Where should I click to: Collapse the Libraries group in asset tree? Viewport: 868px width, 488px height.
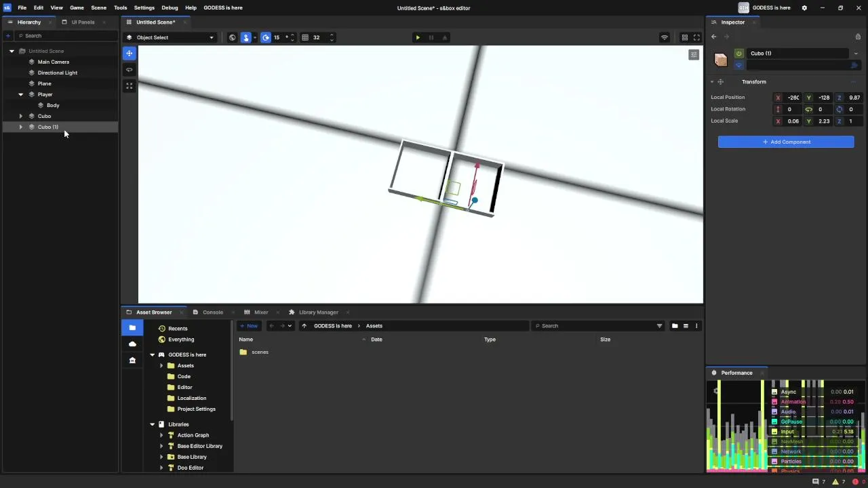click(x=152, y=424)
